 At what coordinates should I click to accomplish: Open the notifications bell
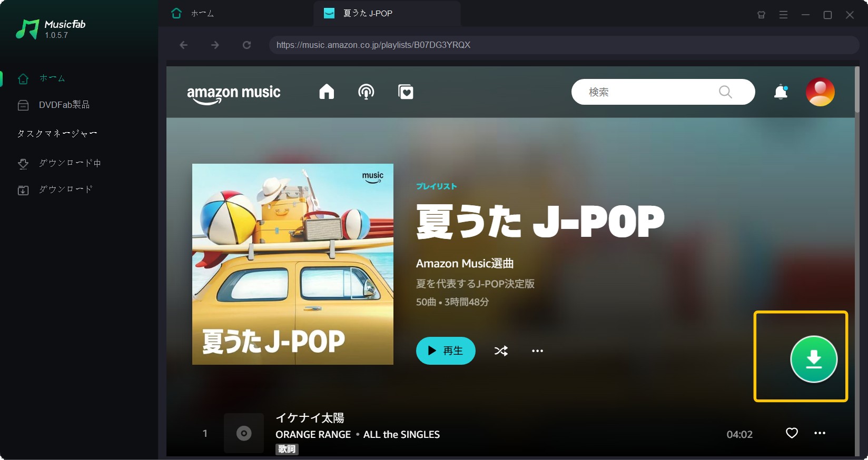click(781, 92)
